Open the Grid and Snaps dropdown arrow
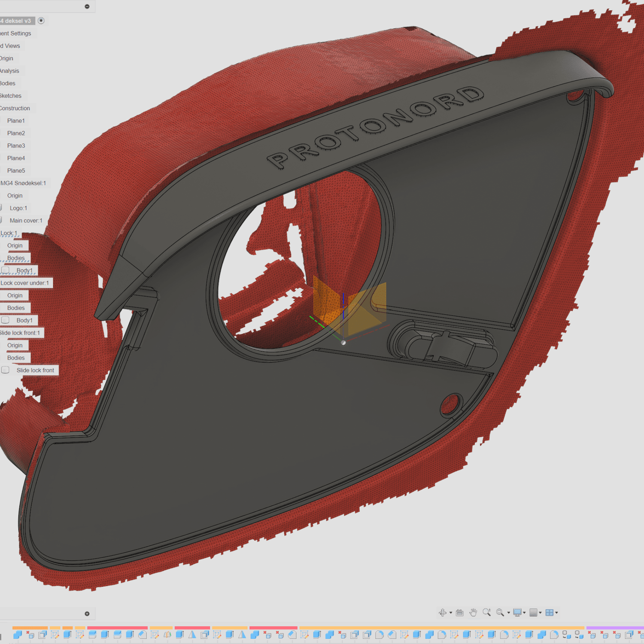Viewport: 644px width, 644px height. point(540,613)
